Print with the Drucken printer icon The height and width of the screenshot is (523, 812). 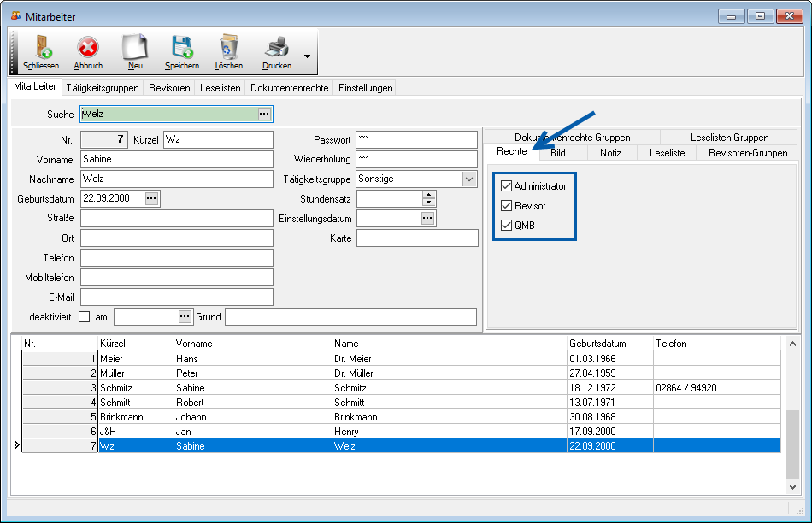[276, 48]
